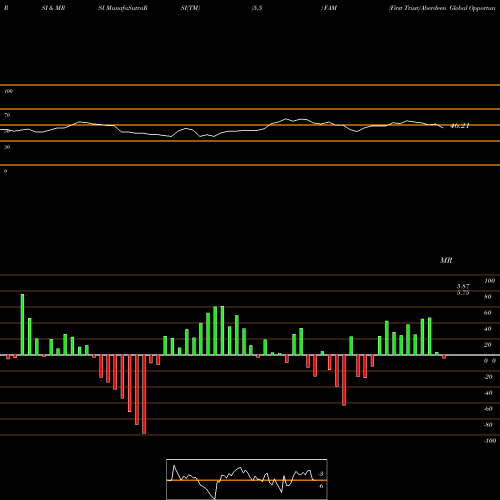Click the MR axis label -100
Screen dimensions: 500x500
point(489,441)
